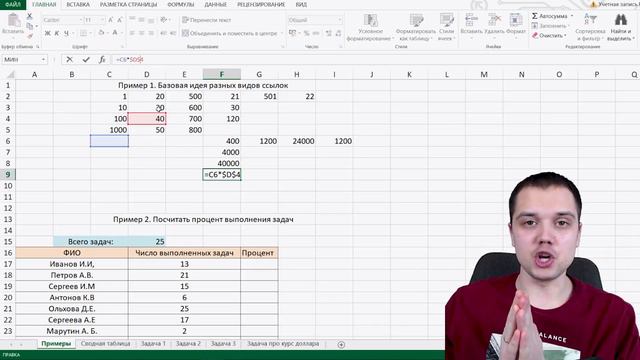Switch to the ФОРМУЛЫ ribbon tab
This screenshot has width=640, height=360.
(x=180, y=4)
